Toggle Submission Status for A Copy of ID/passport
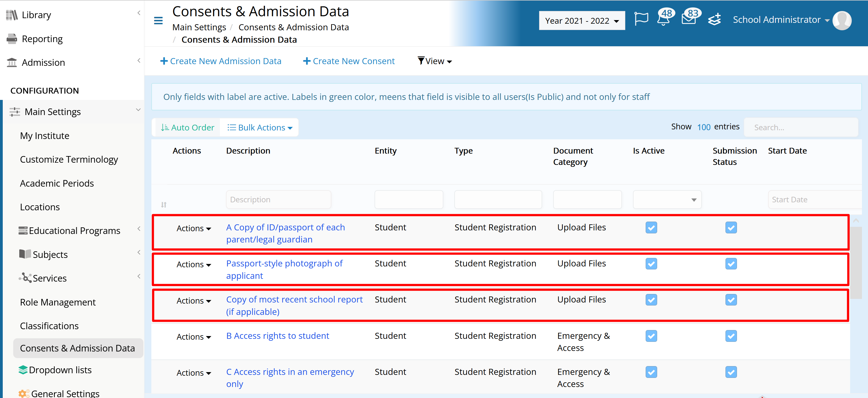Viewport: 868px width, 398px height. 731,227
